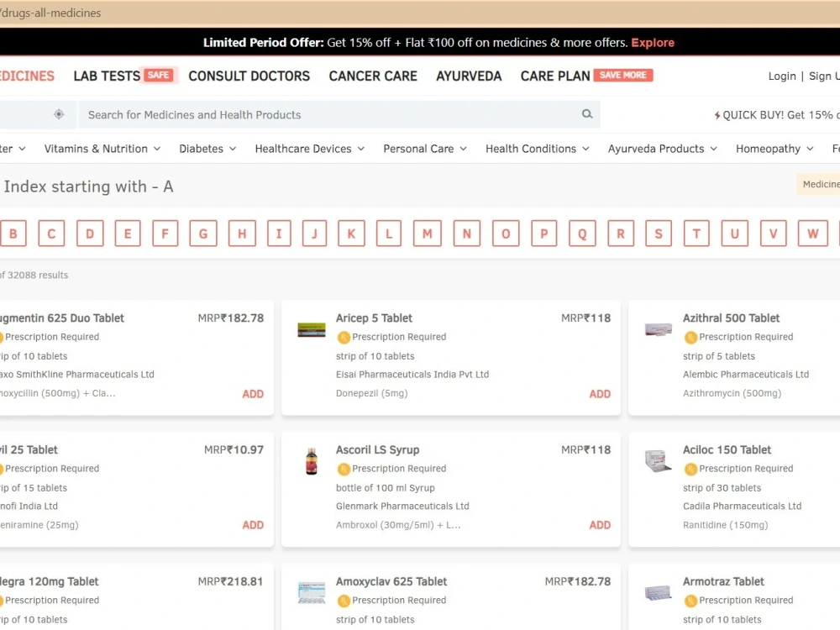Select index letter M
This screenshot has width=840, height=630.
428,233
